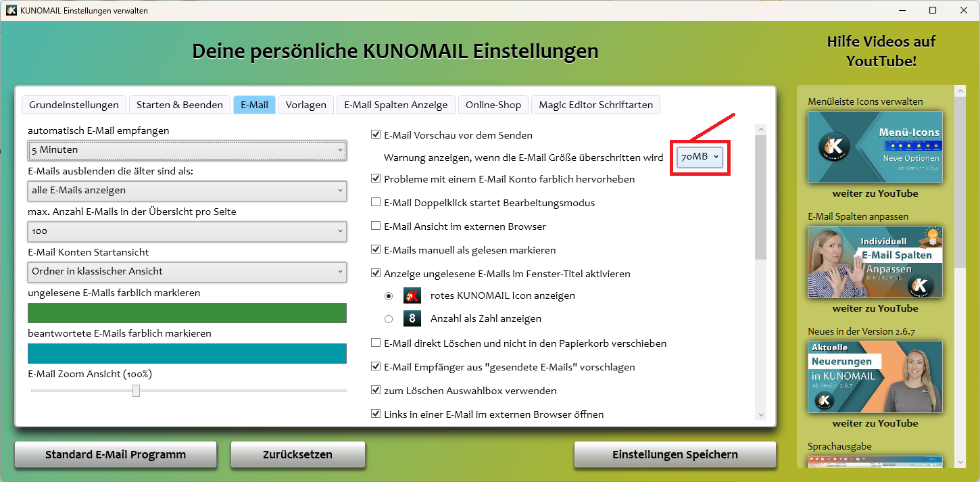The height and width of the screenshot is (482, 980).
Task: Follow weiter zu YouTube under E-Mail Spalten
Action: (875, 308)
